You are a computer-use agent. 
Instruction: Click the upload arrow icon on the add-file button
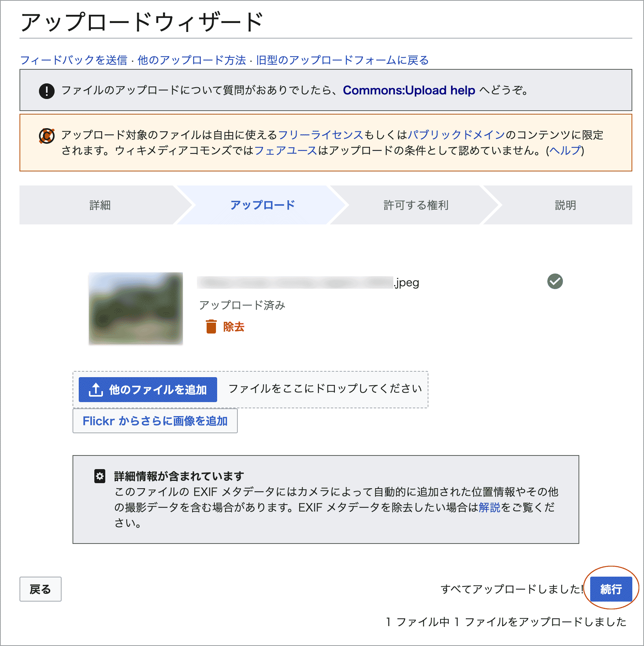point(96,390)
